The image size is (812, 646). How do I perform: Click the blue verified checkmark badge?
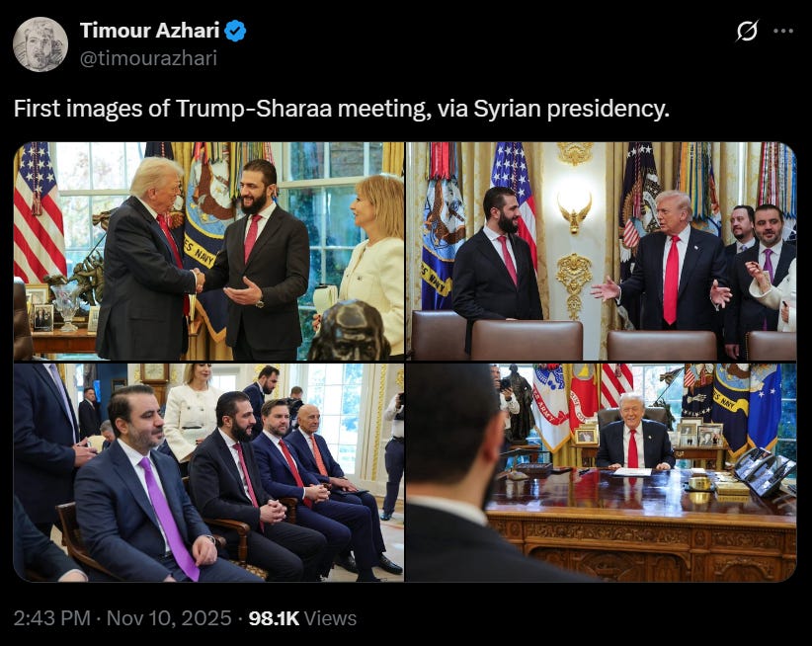tap(235, 31)
